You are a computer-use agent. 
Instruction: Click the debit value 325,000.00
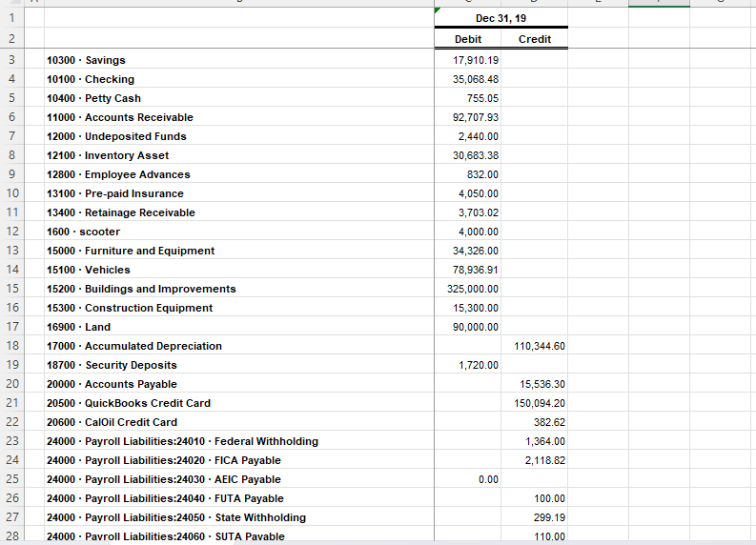click(468, 288)
